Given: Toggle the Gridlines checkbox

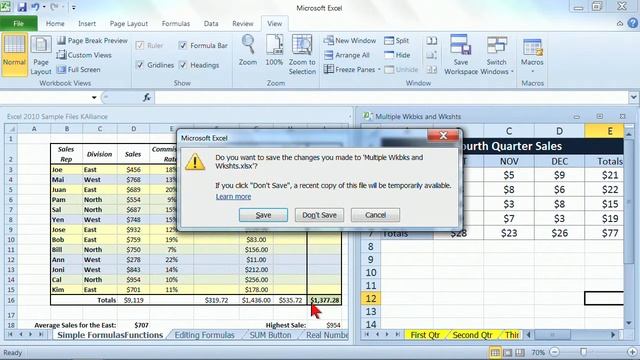Looking at the screenshot, I should [x=140, y=65].
